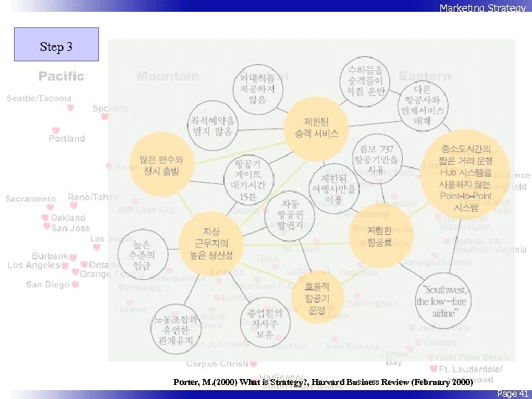
Task: Click the heart marker beside Oakland
Action: [45, 217]
